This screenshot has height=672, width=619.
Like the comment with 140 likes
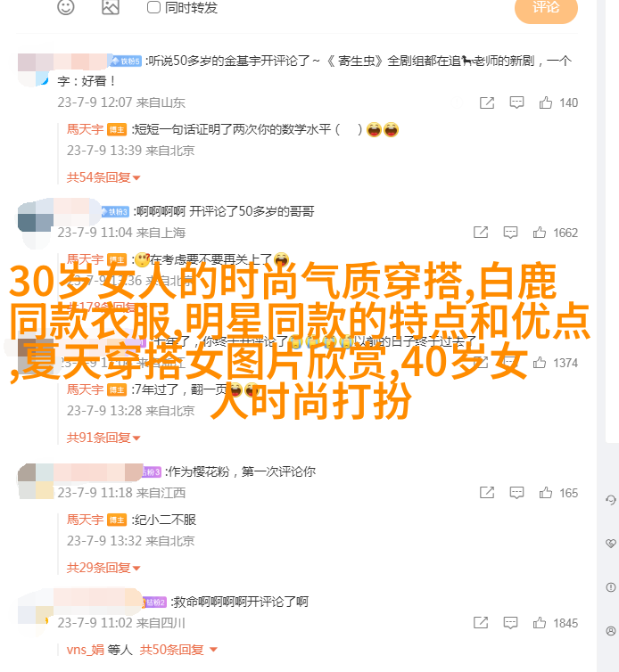(546, 102)
